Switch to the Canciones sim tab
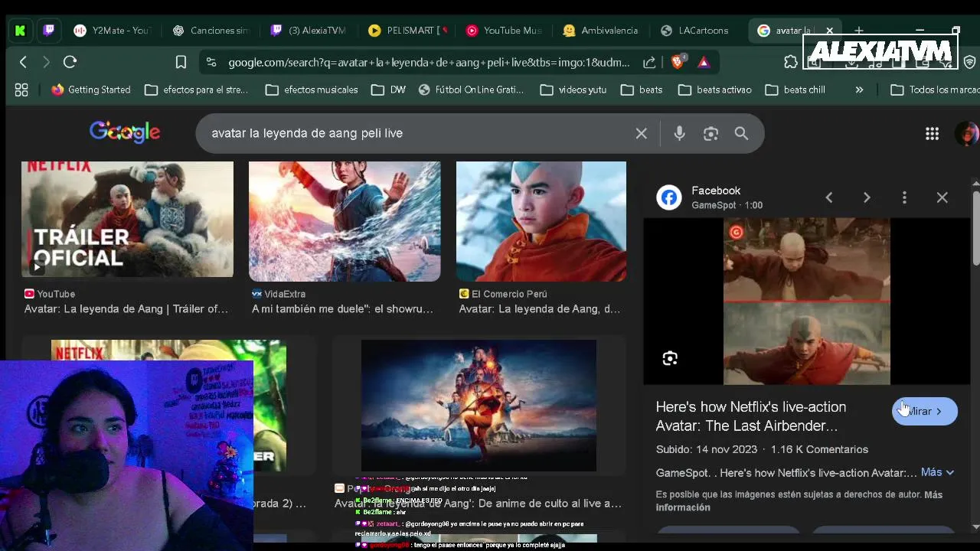The image size is (980, 551). tap(211, 31)
